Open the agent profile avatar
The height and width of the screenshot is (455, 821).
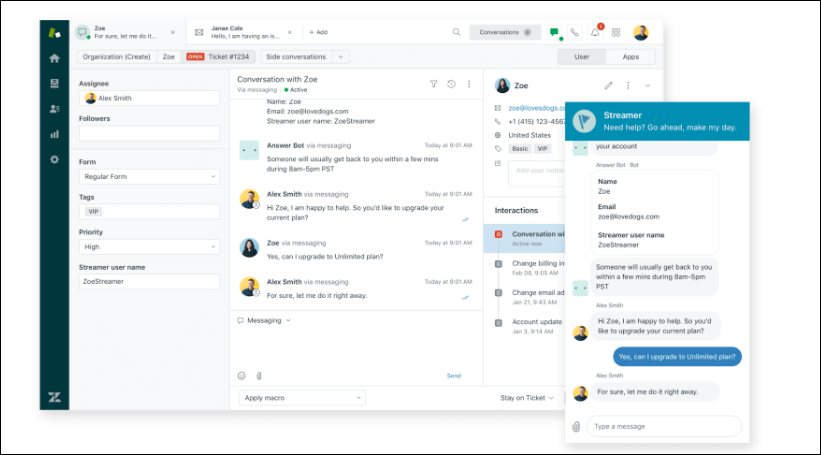pos(641,32)
